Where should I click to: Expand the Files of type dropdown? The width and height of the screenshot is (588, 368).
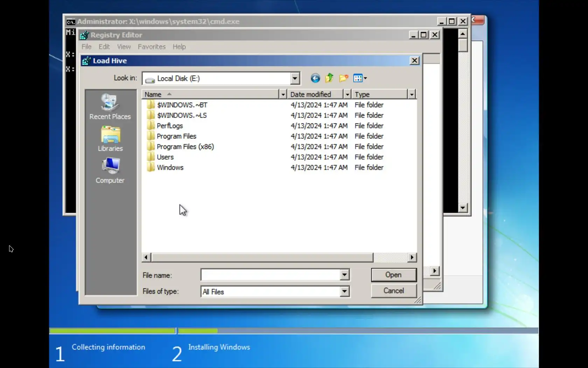pos(344,291)
